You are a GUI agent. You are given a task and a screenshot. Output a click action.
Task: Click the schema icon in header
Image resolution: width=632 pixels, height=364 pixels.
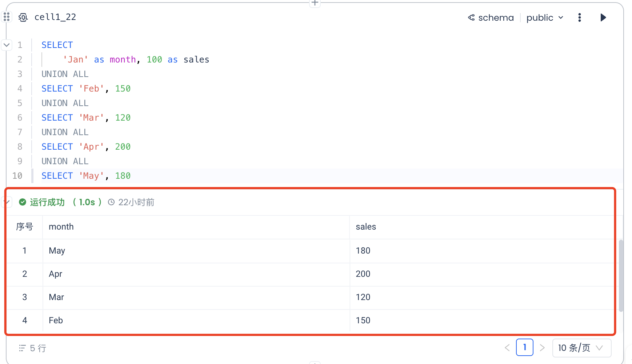pos(471,17)
